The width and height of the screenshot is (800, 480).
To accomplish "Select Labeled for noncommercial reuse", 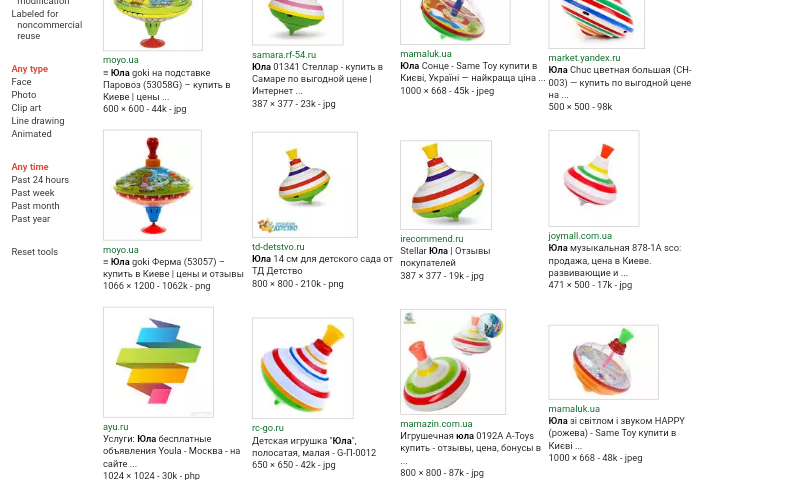I will pyautogui.click(x=46, y=24).
